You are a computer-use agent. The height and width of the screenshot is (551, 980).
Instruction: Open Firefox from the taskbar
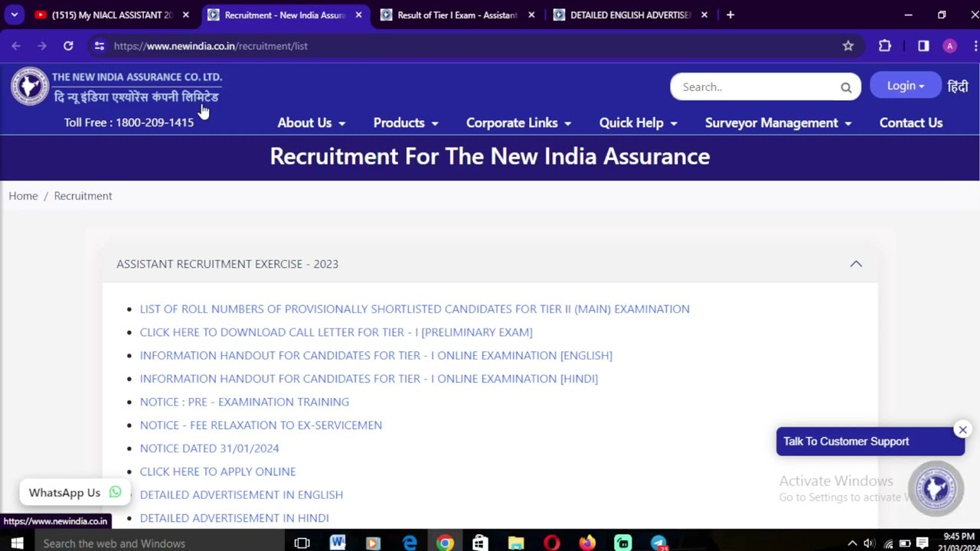587,543
